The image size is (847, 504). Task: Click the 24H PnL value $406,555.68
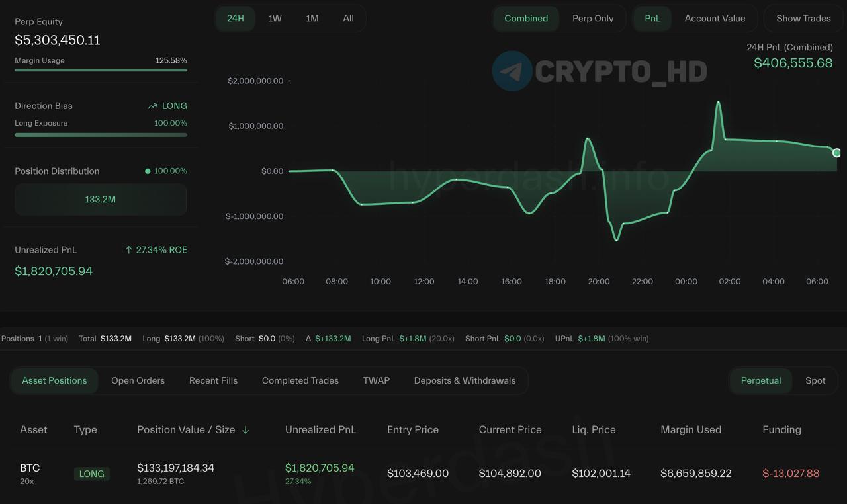pos(793,63)
